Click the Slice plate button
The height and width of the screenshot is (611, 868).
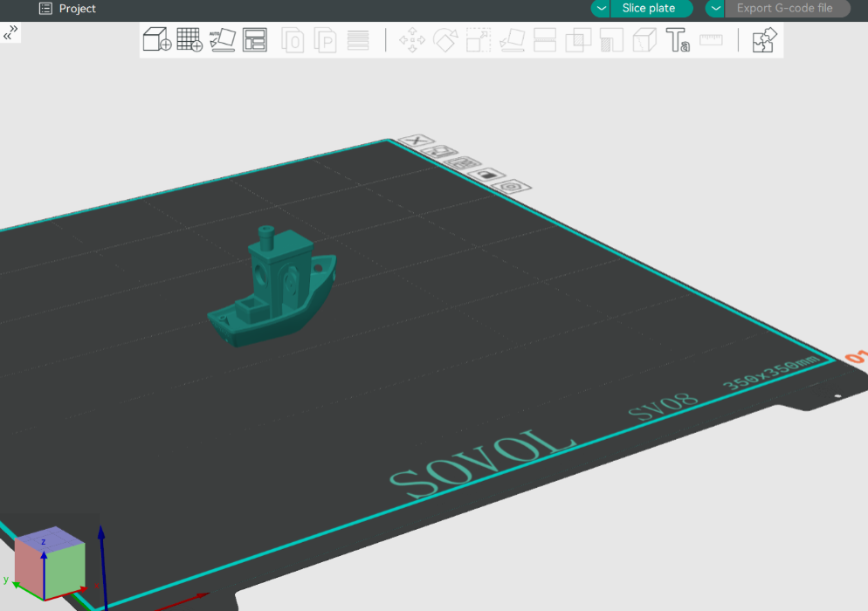click(649, 9)
